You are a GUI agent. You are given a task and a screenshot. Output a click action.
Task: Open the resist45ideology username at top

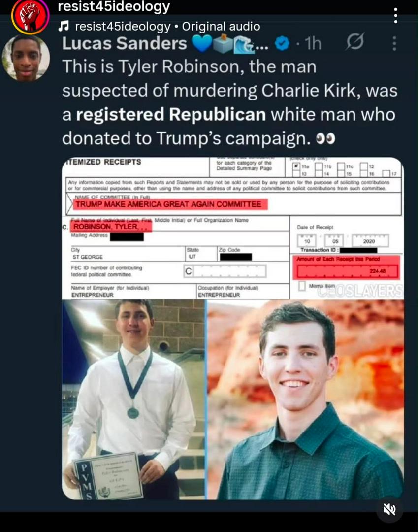(114, 7)
